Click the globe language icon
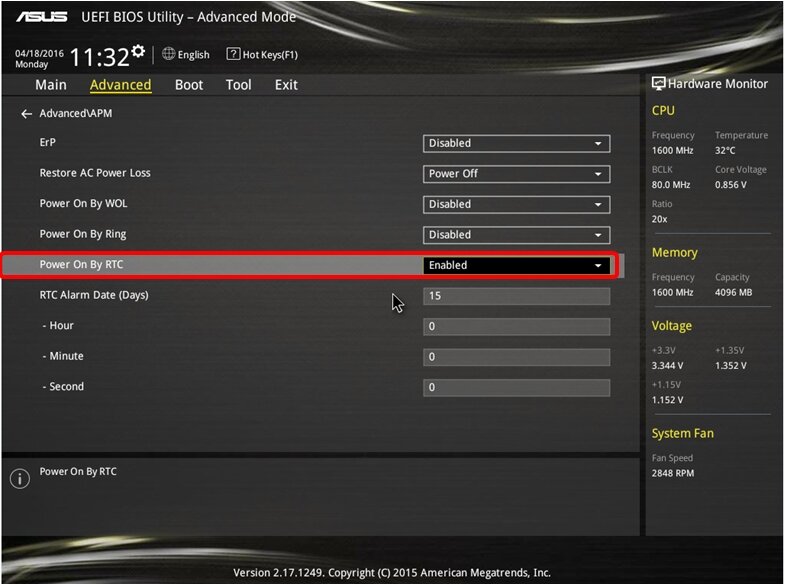Image resolution: width=786 pixels, height=585 pixels. click(x=168, y=54)
